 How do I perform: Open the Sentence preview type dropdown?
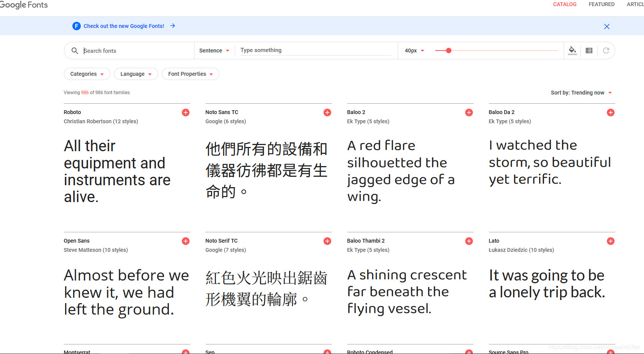coord(214,51)
